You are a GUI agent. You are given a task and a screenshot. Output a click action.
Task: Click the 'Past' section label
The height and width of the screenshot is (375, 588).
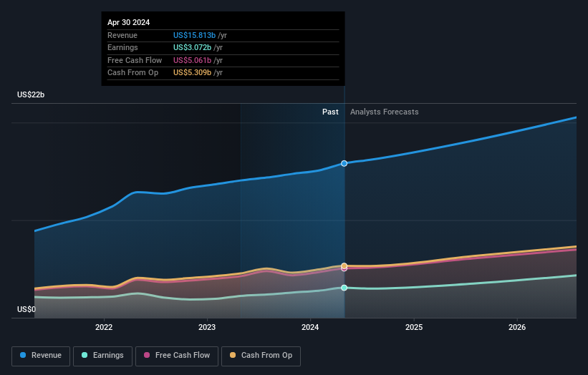[x=330, y=112]
